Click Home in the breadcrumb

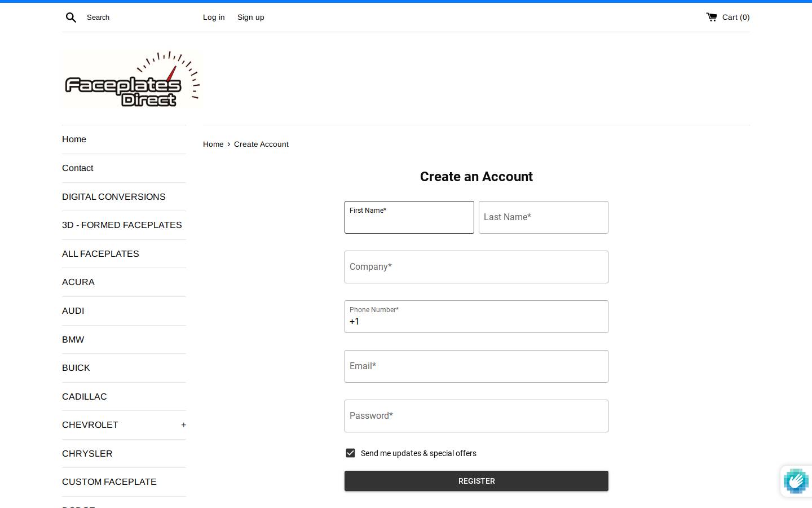[213, 144]
